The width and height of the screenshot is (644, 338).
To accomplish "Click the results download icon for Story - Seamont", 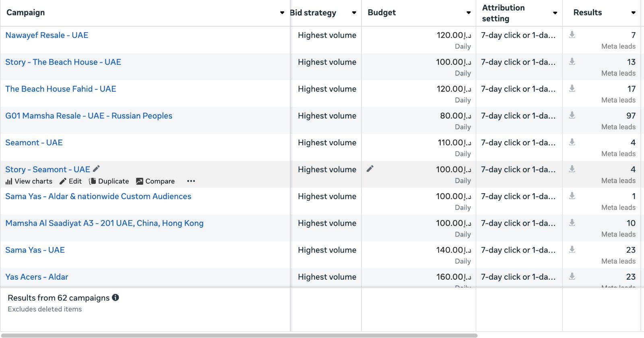I will [x=572, y=169].
